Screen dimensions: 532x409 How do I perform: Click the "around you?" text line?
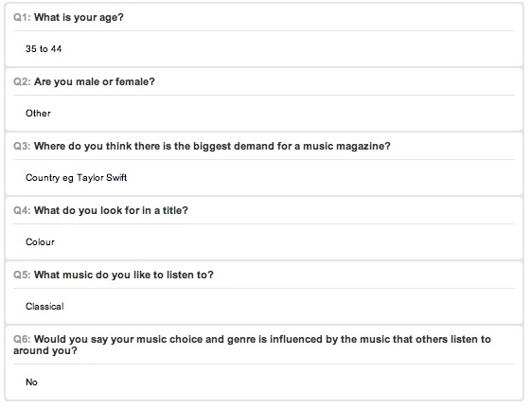(45, 350)
